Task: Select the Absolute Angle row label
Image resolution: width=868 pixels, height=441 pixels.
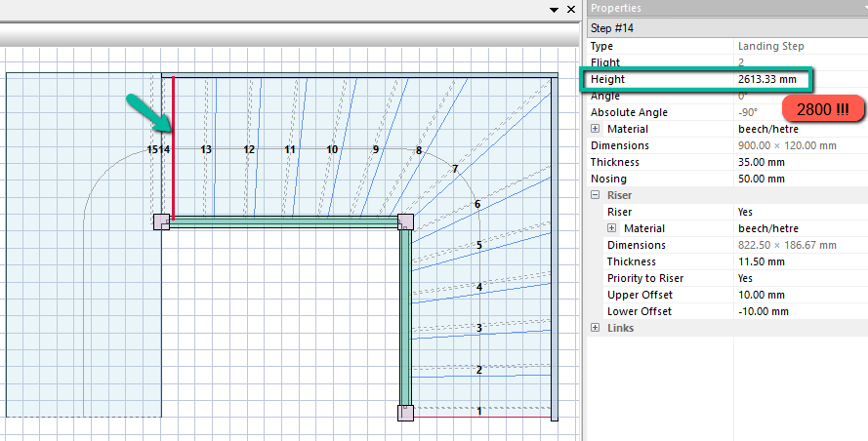Action: tap(629, 112)
